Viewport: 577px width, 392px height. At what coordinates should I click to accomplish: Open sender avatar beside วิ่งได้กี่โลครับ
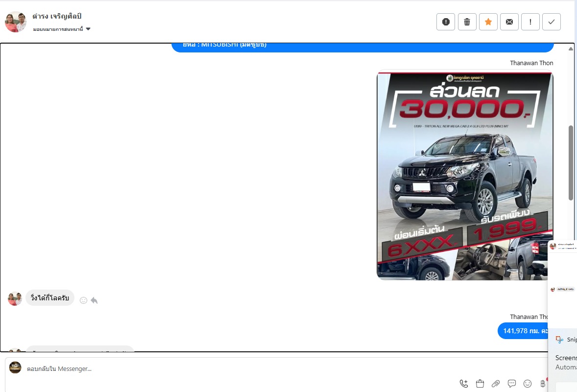15,298
